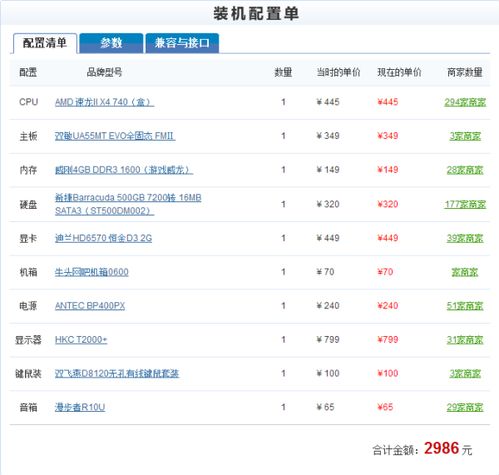View the 28家商家 link in the 内存 row
499x475 pixels.
(x=465, y=170)
